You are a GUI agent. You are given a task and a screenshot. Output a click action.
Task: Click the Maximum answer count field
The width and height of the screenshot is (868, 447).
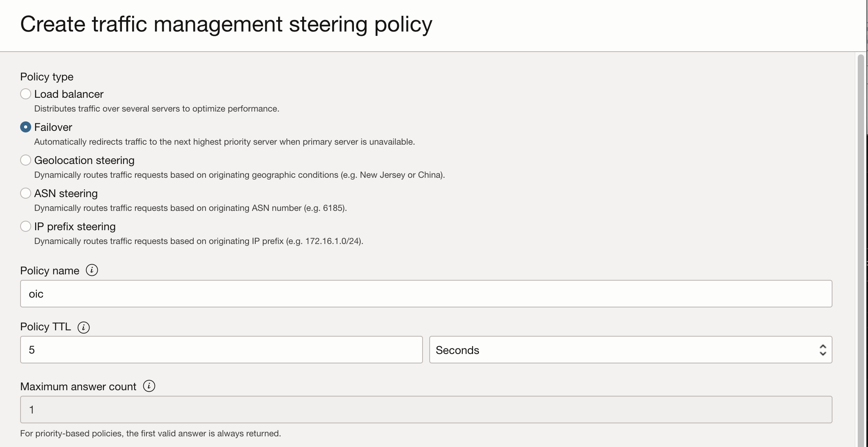(426, 410)
